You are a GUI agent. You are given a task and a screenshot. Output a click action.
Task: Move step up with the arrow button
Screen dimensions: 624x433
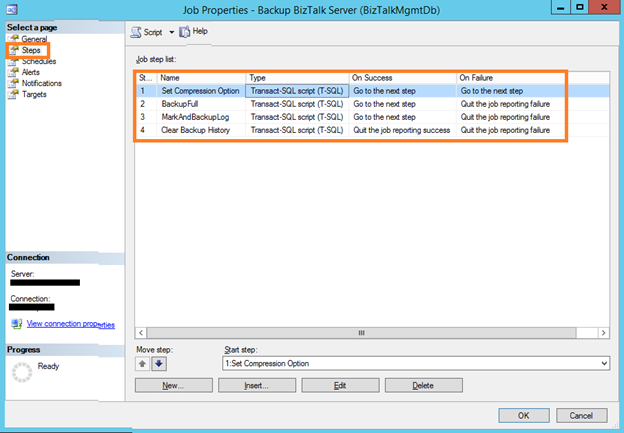point(142,364)
